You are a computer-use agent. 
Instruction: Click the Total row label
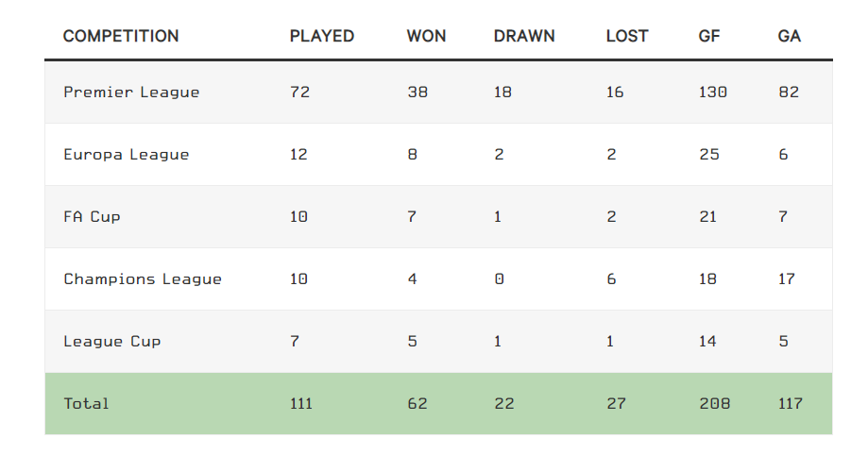pos(86,404)
